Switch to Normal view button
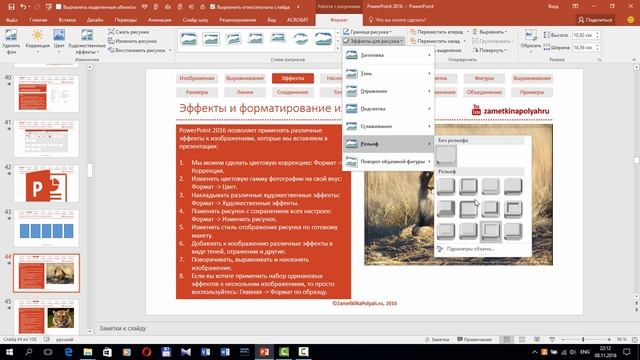This screenshot has width=640, height=360. [x=507, y=339]
